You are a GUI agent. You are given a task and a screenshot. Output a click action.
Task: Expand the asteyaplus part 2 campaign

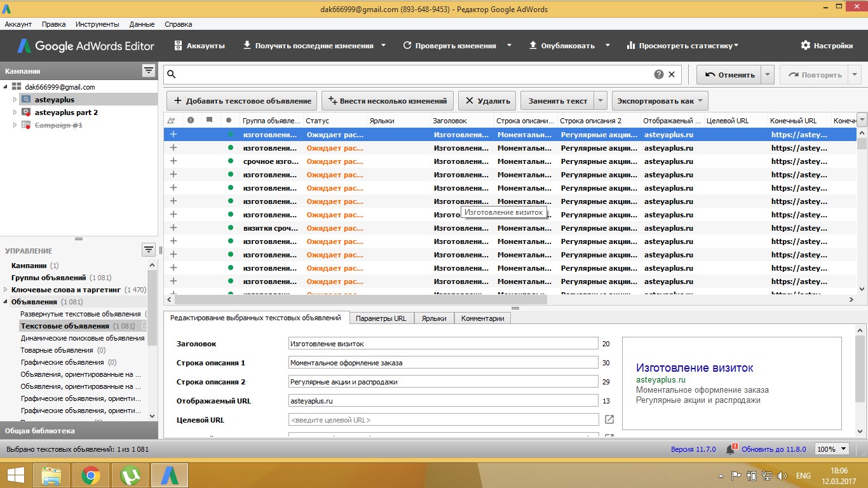tap(15, 112)
